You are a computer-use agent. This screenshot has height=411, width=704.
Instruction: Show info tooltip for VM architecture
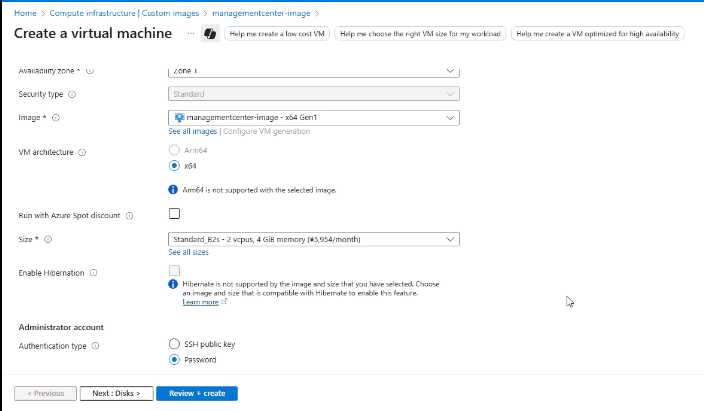click(x=82, y=152)
